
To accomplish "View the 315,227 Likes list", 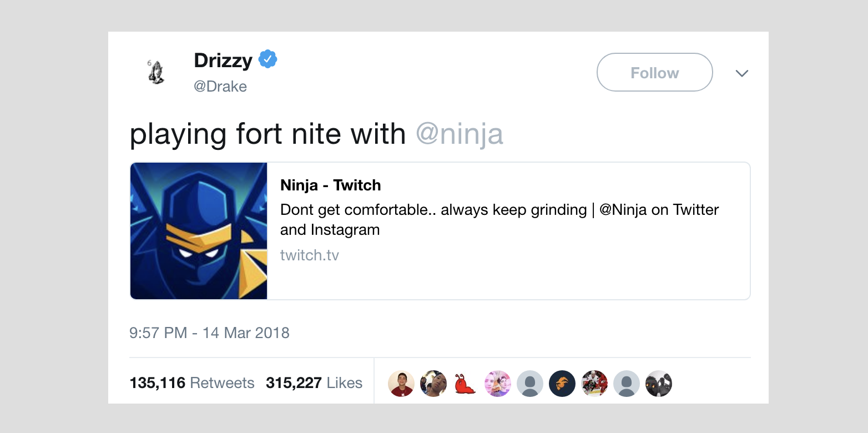I will tap(314, 383).
